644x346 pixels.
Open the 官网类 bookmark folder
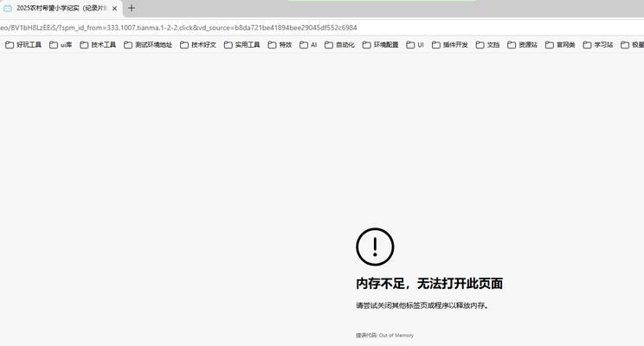(560, 45)
